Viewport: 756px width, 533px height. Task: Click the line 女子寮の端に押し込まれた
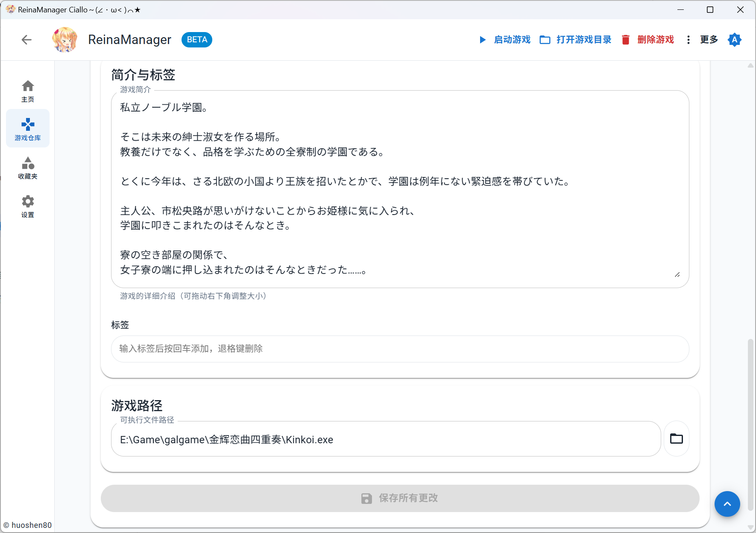244,270
